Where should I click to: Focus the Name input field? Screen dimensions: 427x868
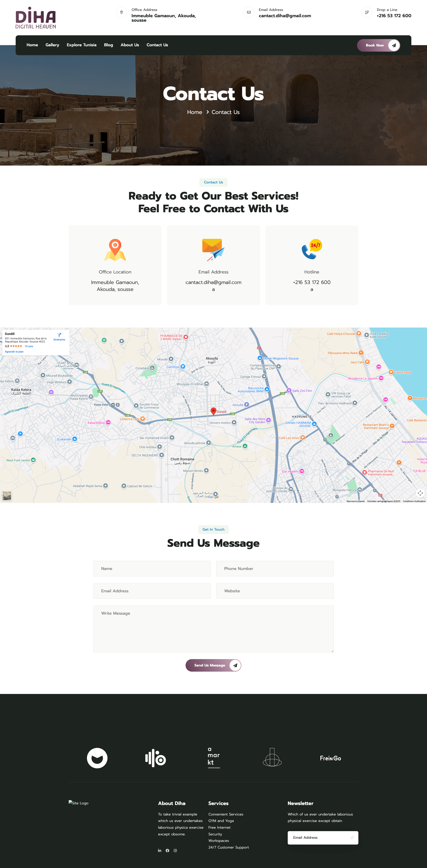point(152,568)
